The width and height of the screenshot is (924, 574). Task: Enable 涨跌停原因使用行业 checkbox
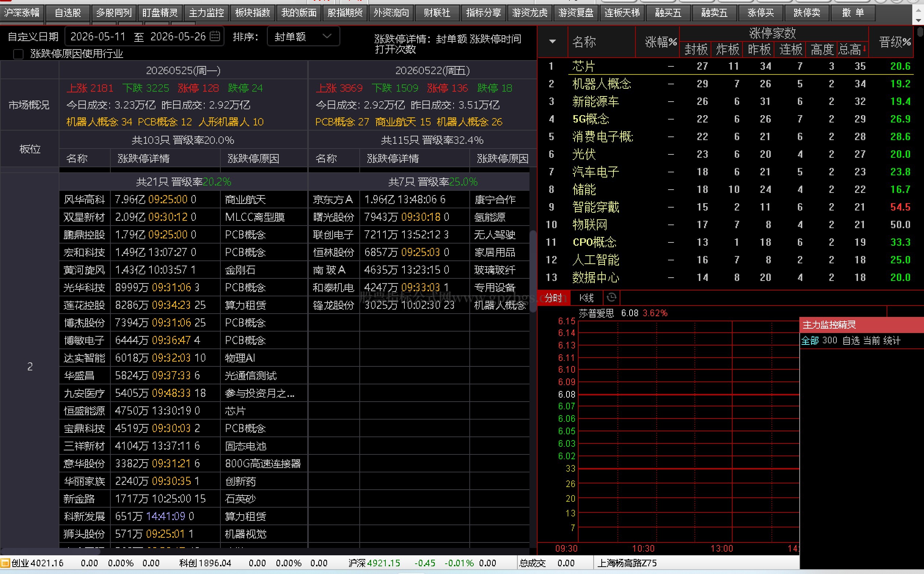(x=18, y=54)
